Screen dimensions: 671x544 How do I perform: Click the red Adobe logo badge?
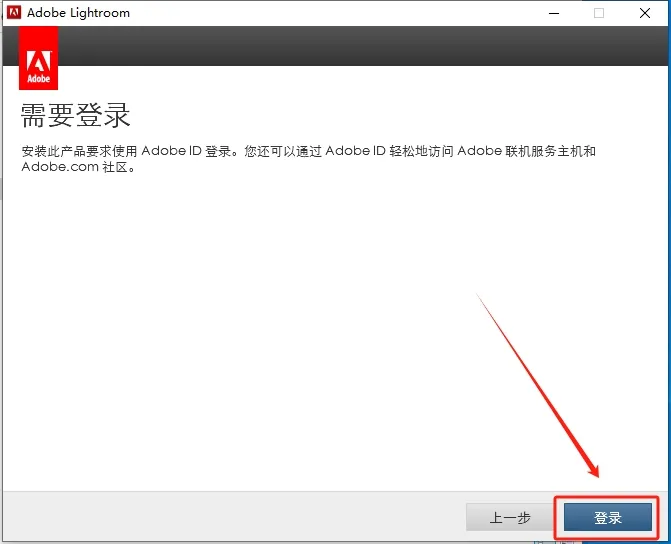tap(39, 58)
